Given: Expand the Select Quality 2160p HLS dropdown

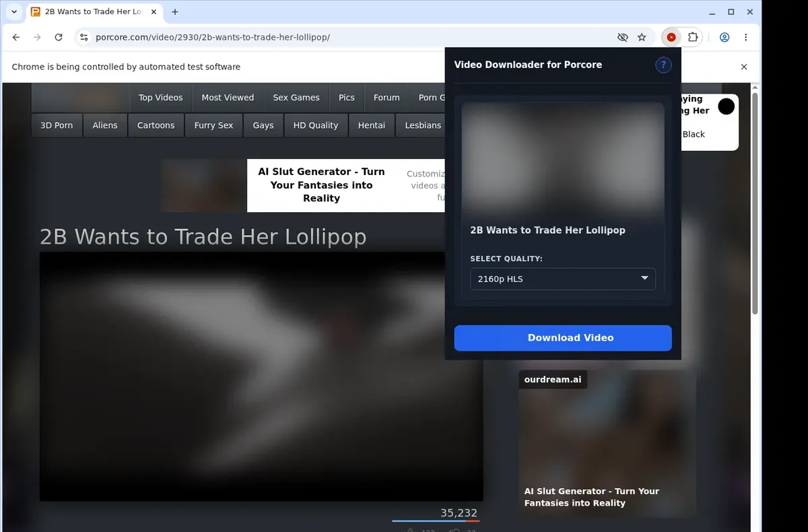Looking at the screenshot, I should tap(563, 279).
